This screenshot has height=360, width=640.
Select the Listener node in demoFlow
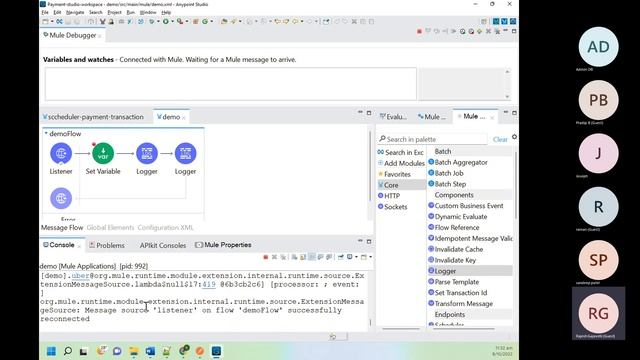point(61,153)
